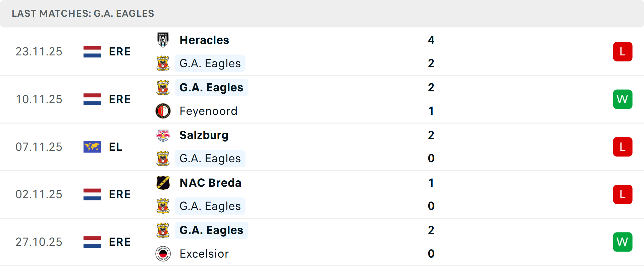Select the Feyenoord club badge
The width and height of the screenshot is (644, 266).
(x=163, y=111)
